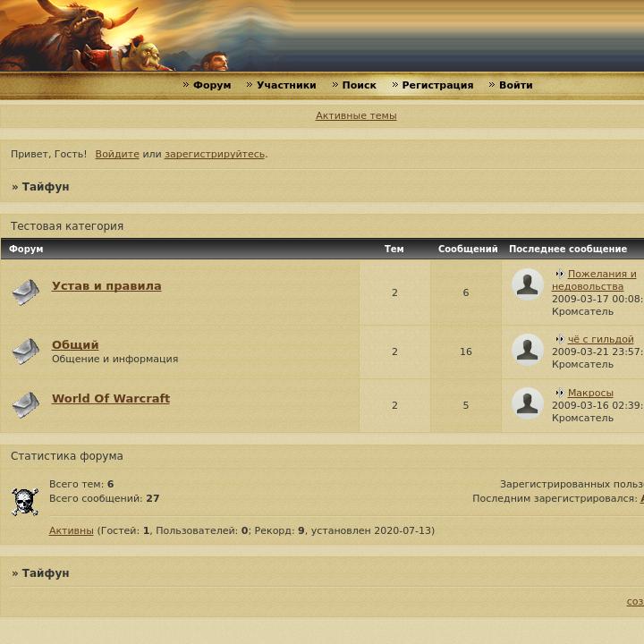Open the Общий forum

tap(75, 344)
